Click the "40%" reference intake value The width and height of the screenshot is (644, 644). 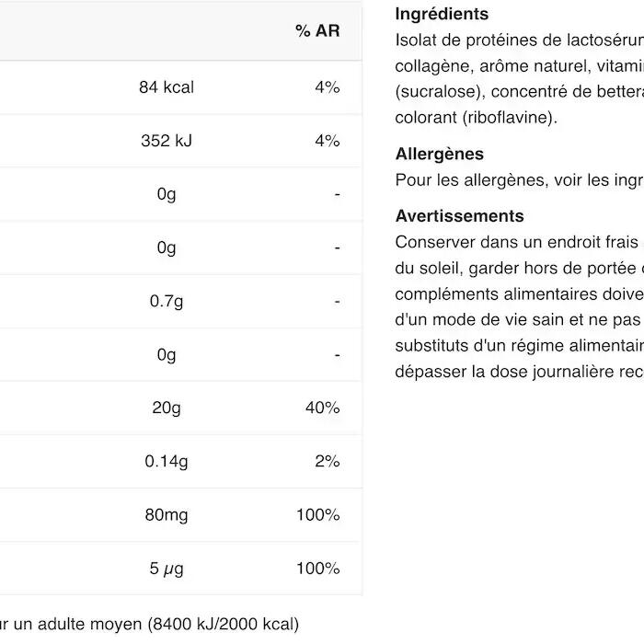(322, 408)
